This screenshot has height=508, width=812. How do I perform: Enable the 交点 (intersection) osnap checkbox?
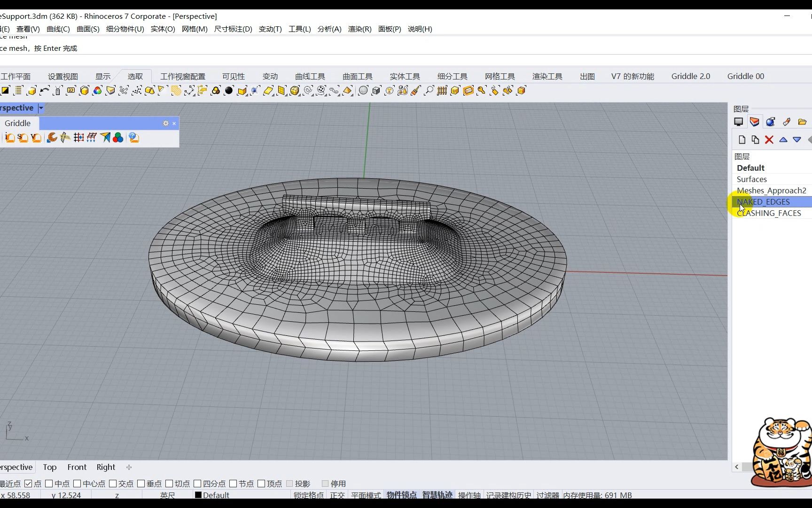(x=113, y=484)
